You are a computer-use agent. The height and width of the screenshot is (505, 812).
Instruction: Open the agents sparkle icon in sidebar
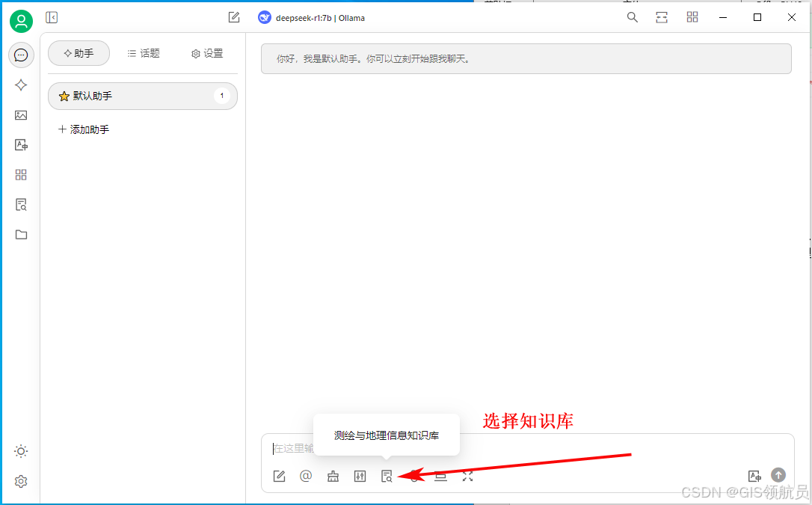(x=21, y=85)
